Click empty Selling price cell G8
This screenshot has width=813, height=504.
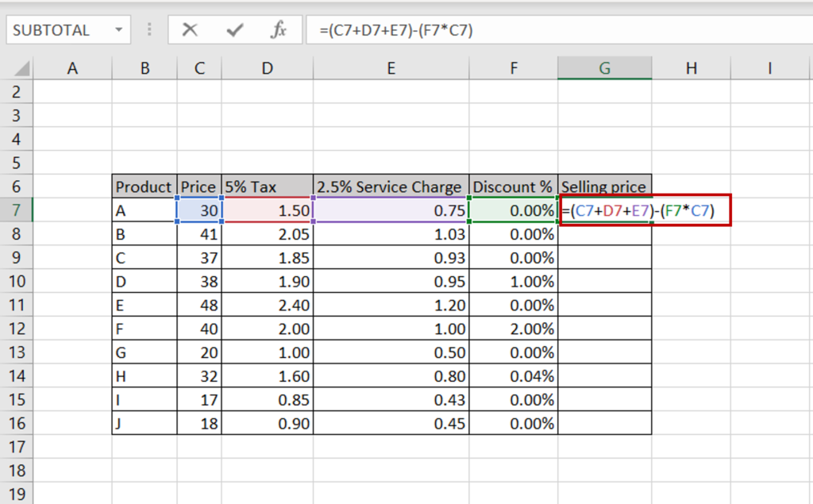[x=604, y=235]
